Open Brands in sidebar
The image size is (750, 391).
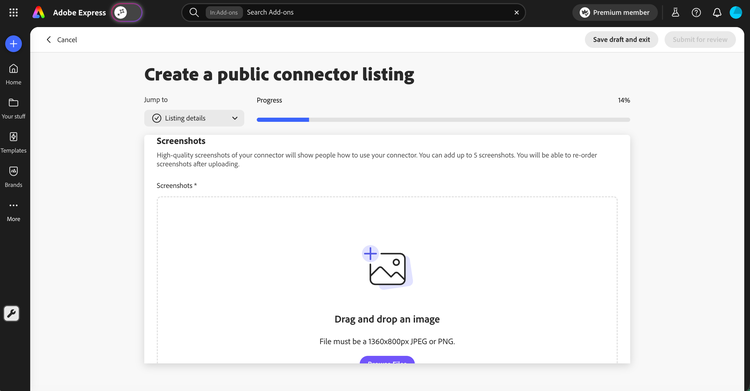click(13, 177)
